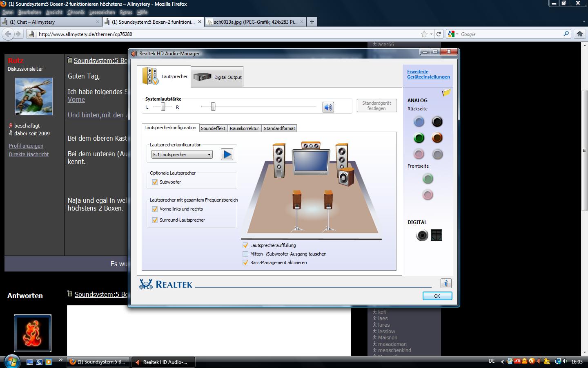
Task: Click the grey rear analog jack
Action: [x=437, y=154]
